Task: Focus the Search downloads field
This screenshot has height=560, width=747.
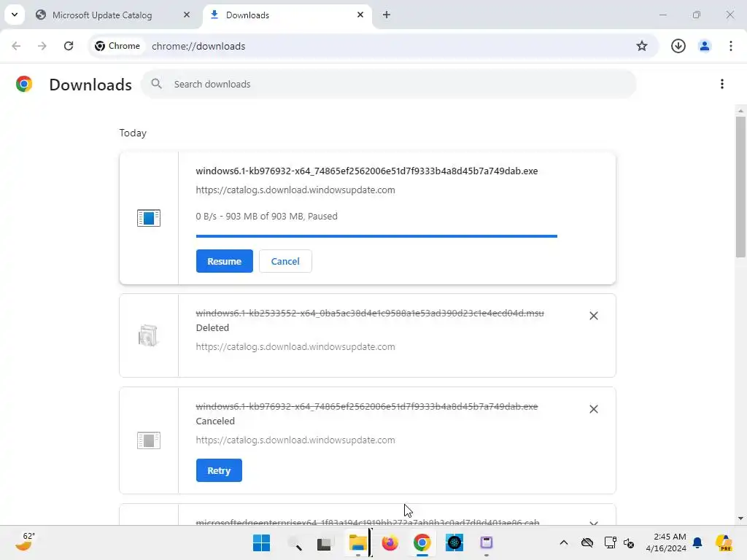Action: click(388, 85)
